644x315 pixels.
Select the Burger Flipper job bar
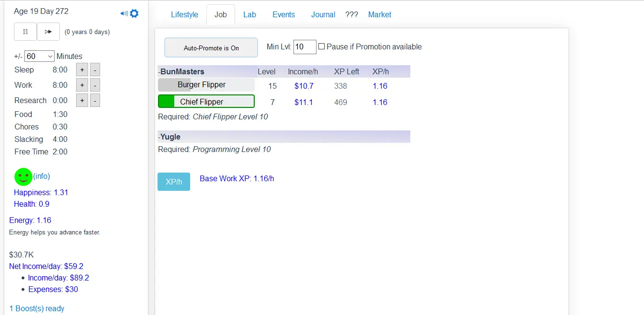(x=206, y=85)
